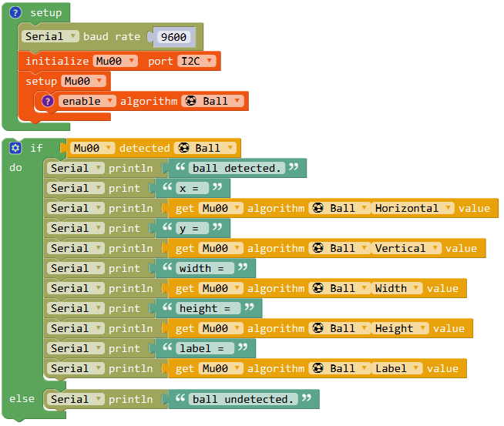Open Serial dropdown in Label value println row

click(76, 368)
